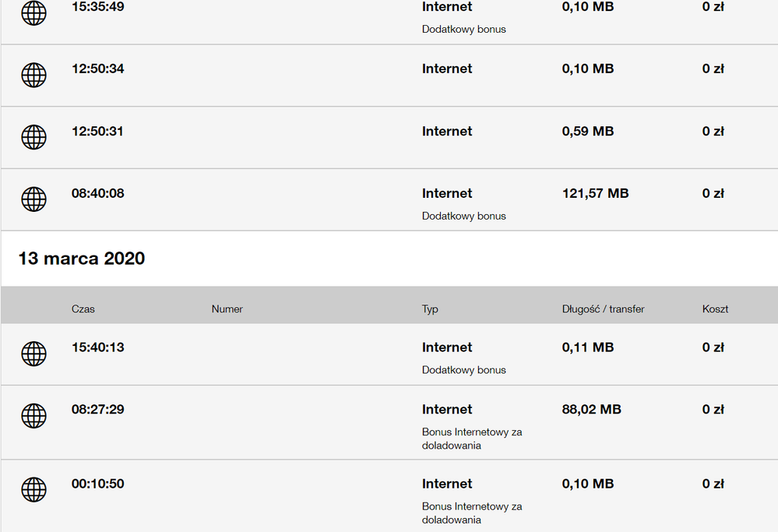Click the 121,57 MB transfer value
Viewport: 778px width, 532px height.
[595, 193]
